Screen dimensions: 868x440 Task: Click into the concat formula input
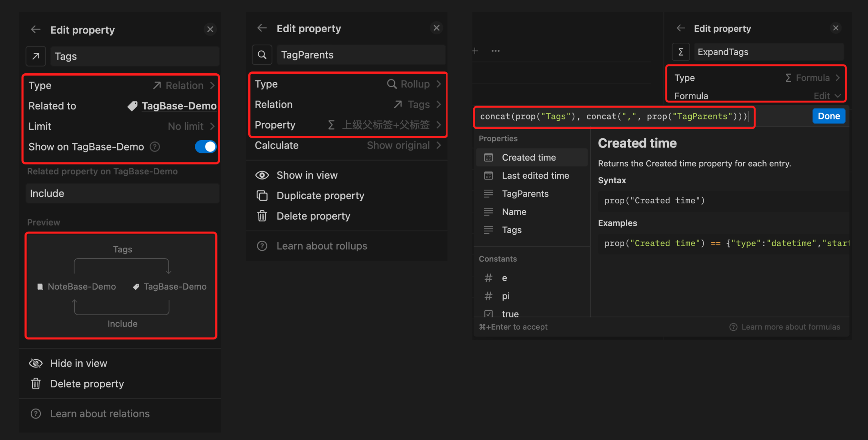click(613, 116)
